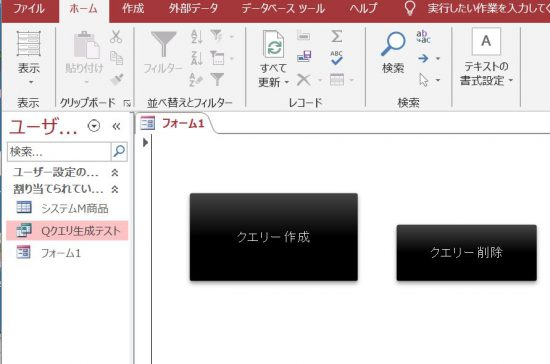The height and width of the screenshot is (364, 550).
Task: Click the new record icon
Action: tap(303, 36)
